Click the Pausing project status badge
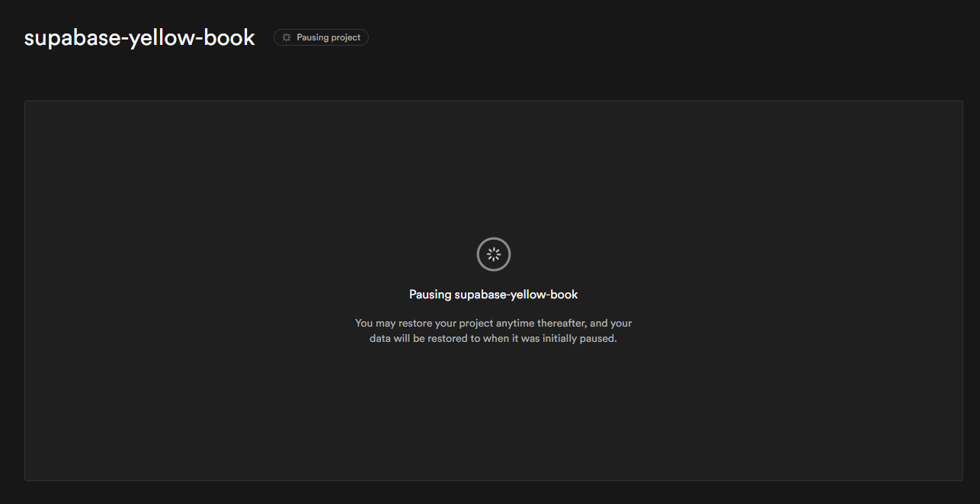 tap(321, 37)
